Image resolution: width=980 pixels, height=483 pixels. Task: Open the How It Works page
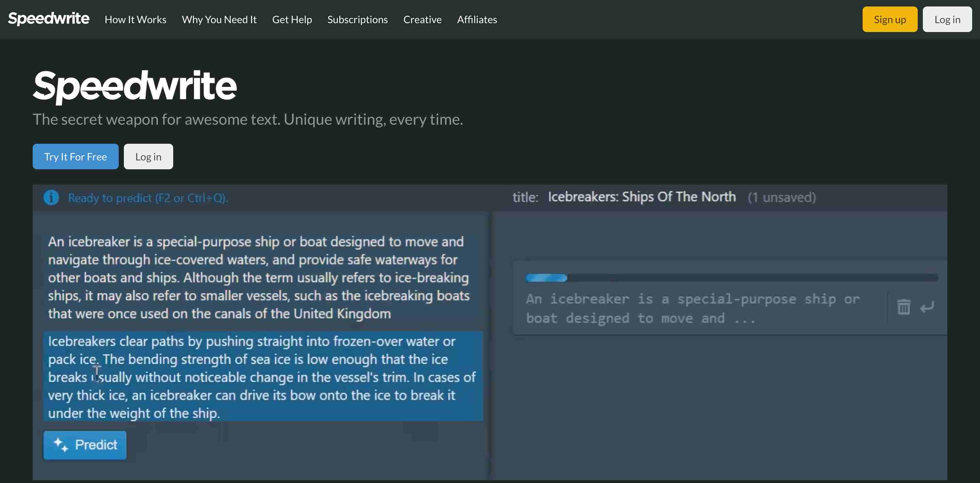pos(135,19)
